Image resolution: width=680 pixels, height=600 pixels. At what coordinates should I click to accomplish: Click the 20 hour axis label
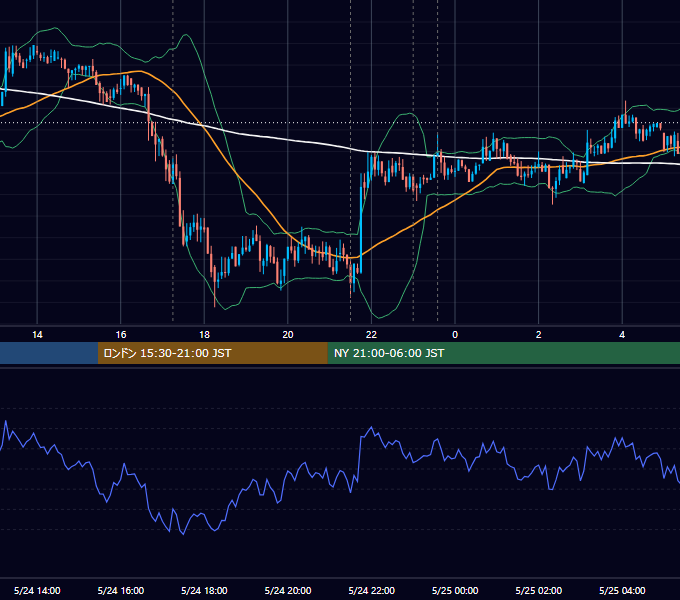[x=288, y=335]
